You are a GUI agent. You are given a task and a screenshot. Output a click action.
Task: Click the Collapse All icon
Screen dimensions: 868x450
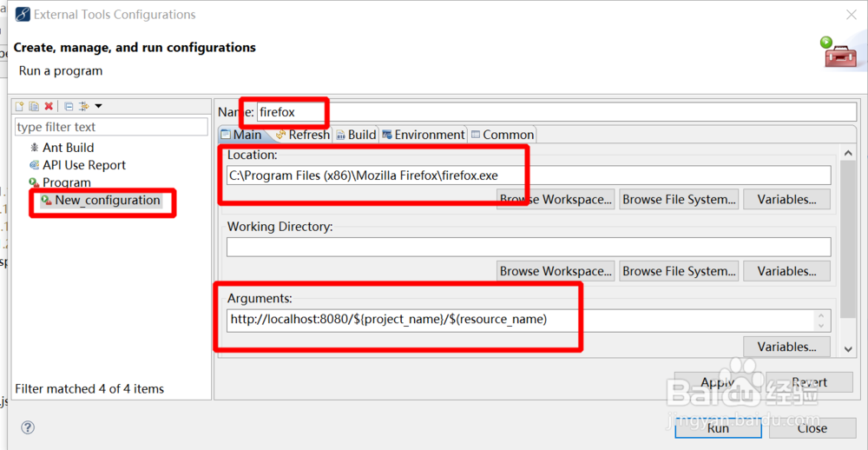[69, 106]
